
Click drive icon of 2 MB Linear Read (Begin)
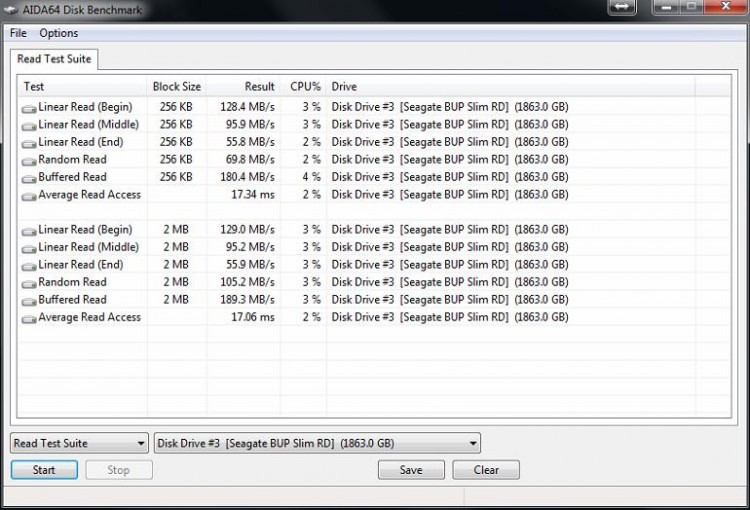[29, 232]
